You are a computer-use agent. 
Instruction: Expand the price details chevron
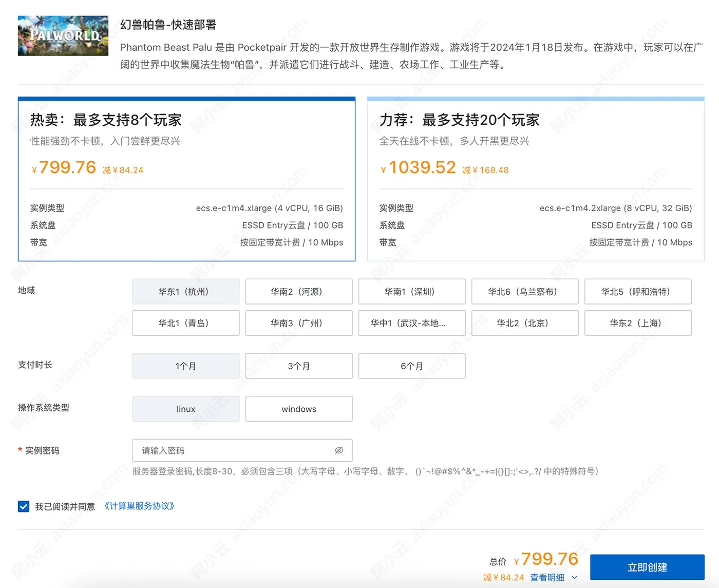(x=574, y=578)
